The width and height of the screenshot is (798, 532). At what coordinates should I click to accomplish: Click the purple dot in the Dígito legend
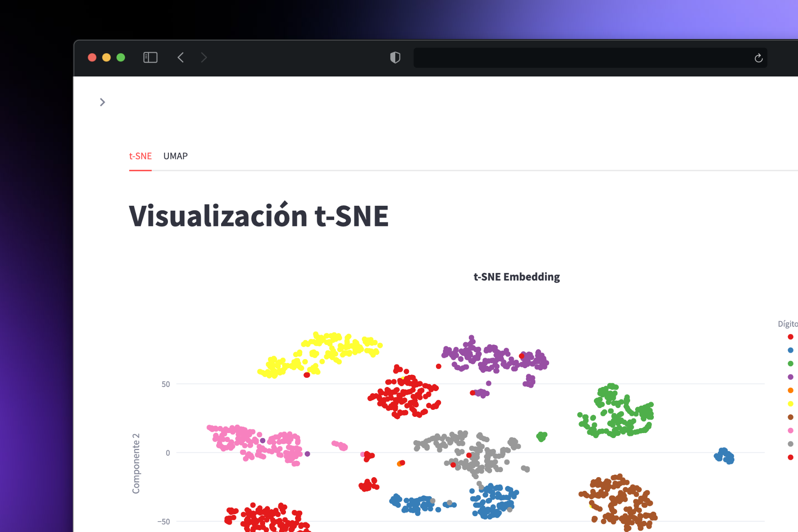coord(791,377)
